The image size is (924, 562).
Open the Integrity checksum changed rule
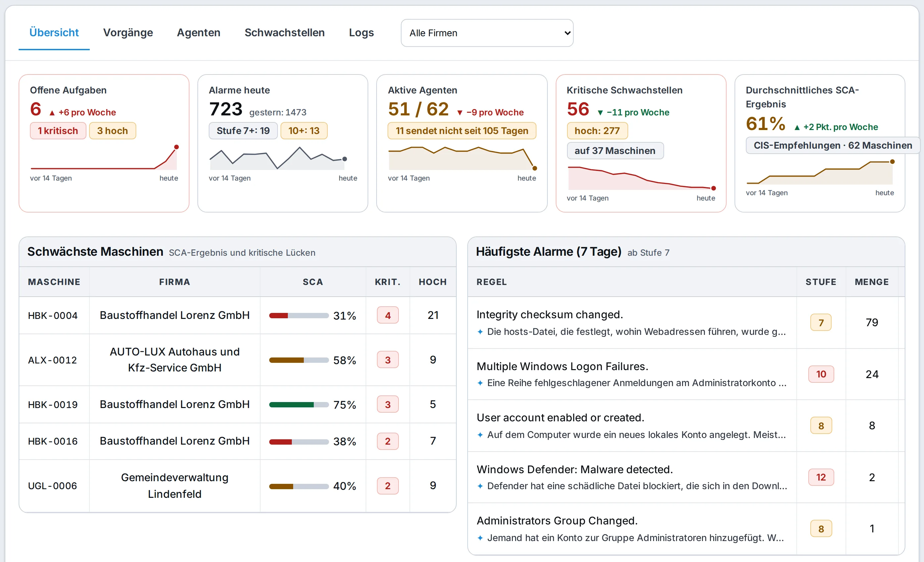coord(550,315)
